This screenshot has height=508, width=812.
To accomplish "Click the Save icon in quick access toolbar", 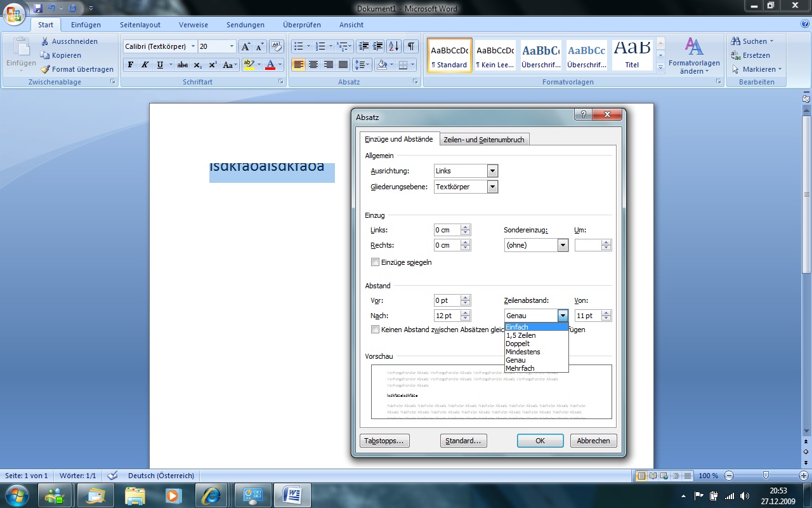I will (38, 8).
